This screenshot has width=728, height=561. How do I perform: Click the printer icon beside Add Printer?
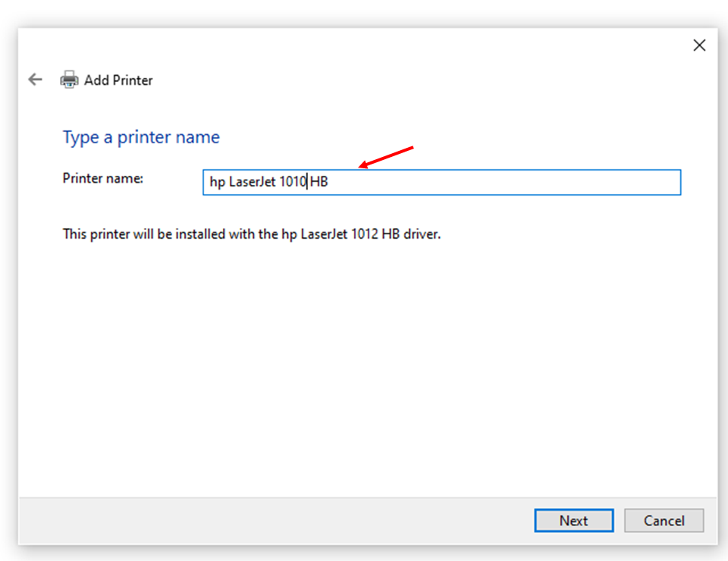[69, 80]
